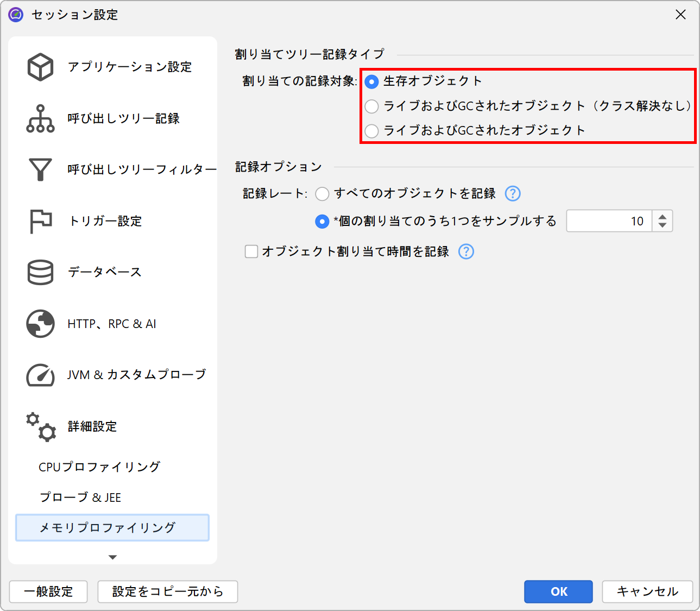Select the gauge icon for JVM & カスタムプローブ
Image resolution: width=700 pixels, height=611 pixels.
(40, 375)
